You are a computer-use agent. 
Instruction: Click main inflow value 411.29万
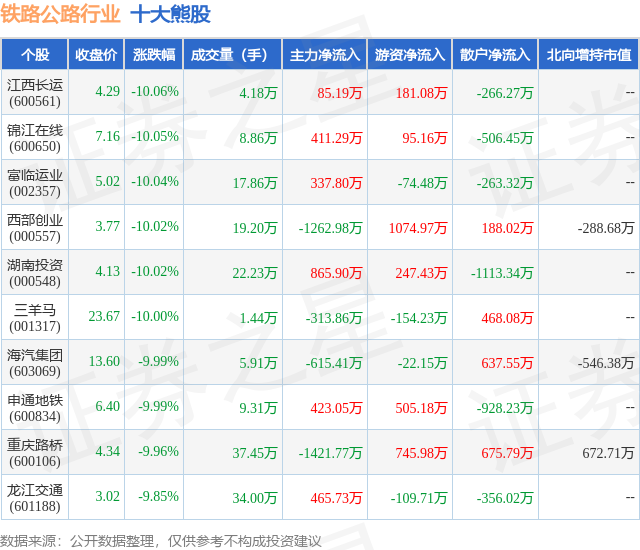click(336, 138)
